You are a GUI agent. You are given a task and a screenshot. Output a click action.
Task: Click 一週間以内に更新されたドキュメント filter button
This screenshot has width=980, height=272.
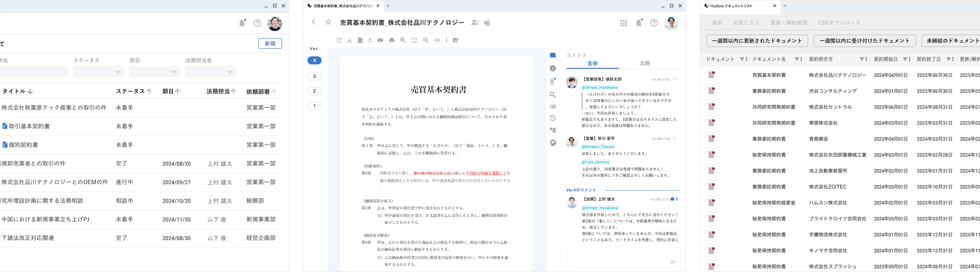coord(757,41)
